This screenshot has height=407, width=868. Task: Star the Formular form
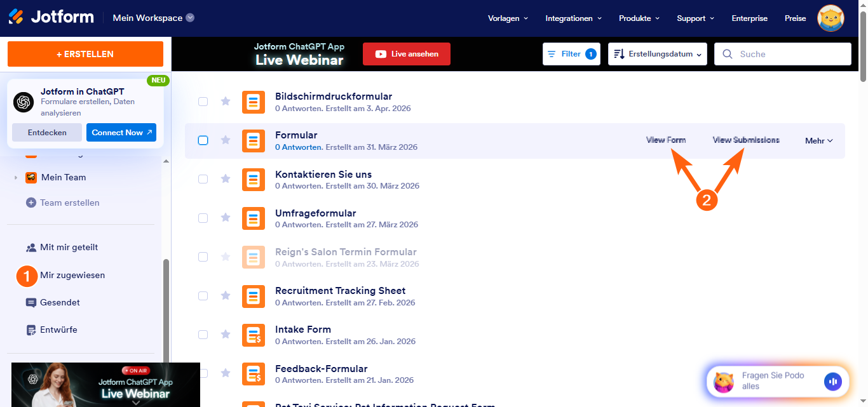[x=225, y=140]
